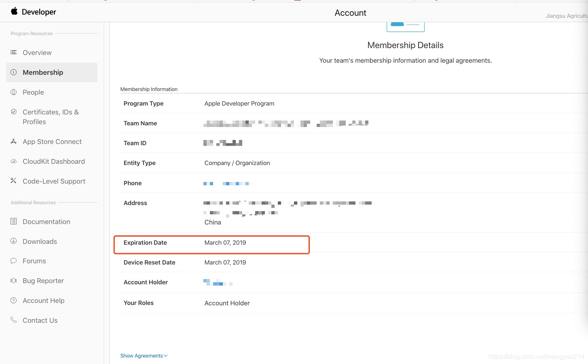
Task: Open Bug Reporter
Action: 43,281
